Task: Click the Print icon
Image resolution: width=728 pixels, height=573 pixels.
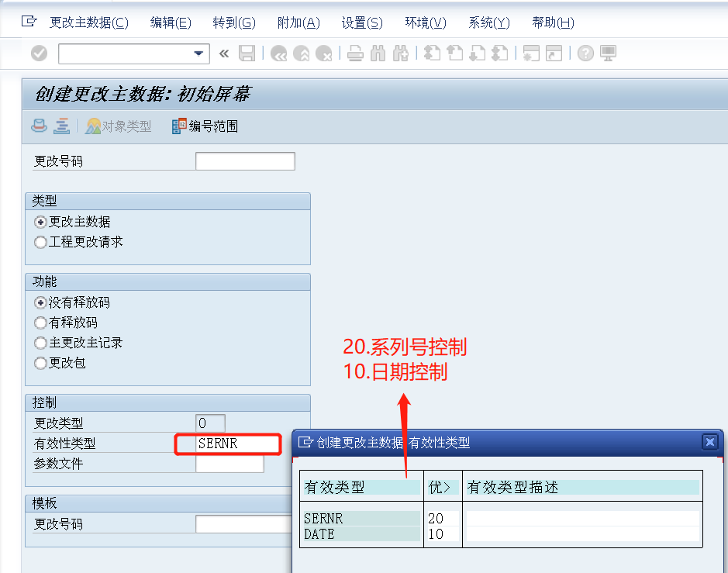Action: pyautogui.click(x=355, y=54)
